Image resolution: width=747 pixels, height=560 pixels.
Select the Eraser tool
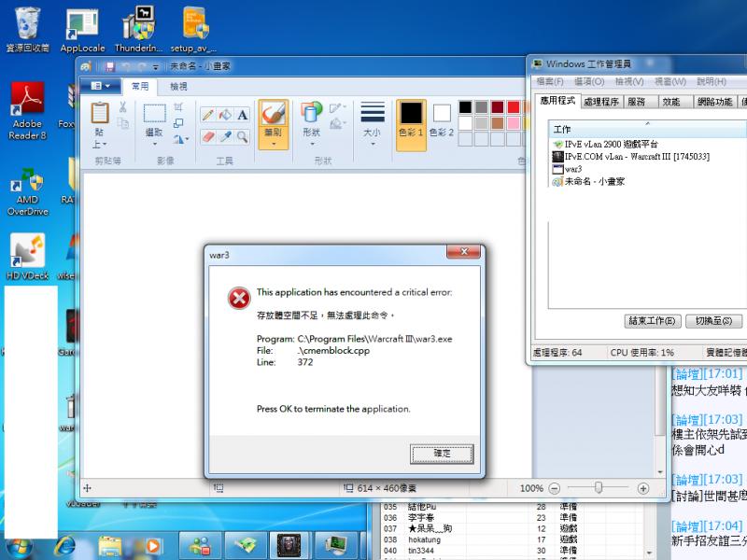click(207, 135)
